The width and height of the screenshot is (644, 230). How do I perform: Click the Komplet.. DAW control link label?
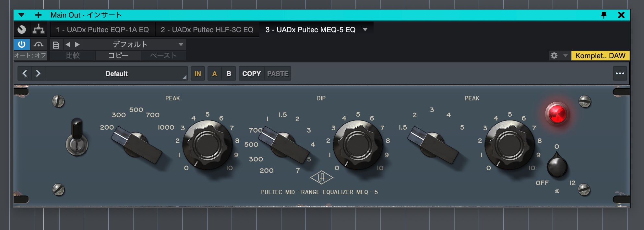[x=600, y=56]
